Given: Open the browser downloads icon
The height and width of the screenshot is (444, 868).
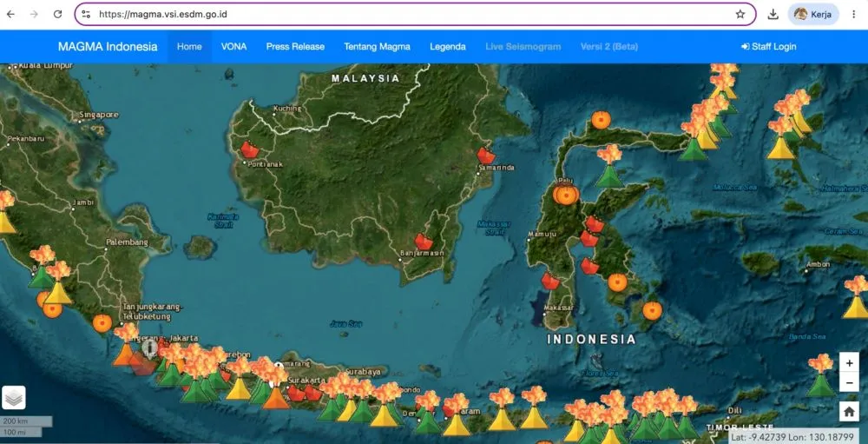Looking at the screenshot, I should tap(773, 15).
